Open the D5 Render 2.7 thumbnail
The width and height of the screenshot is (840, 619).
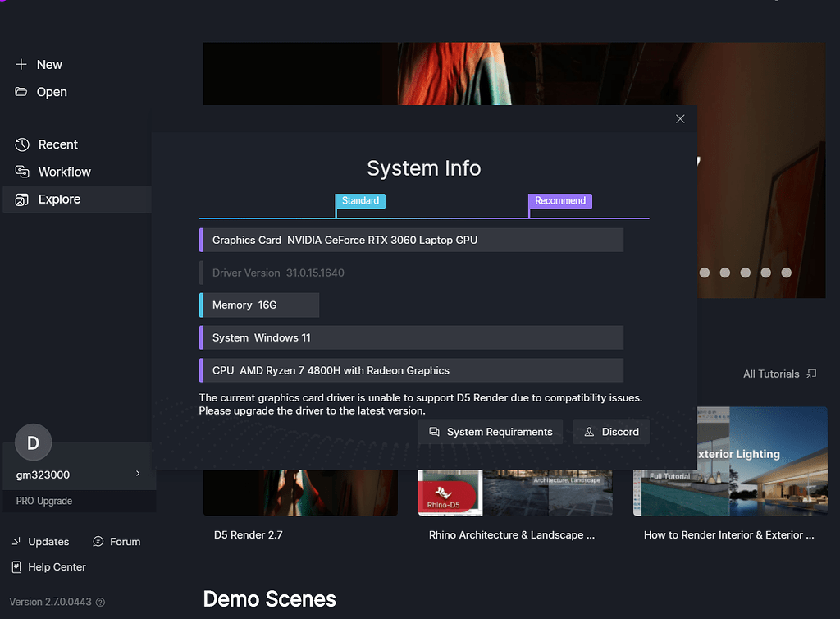click(x=300, y=493)
